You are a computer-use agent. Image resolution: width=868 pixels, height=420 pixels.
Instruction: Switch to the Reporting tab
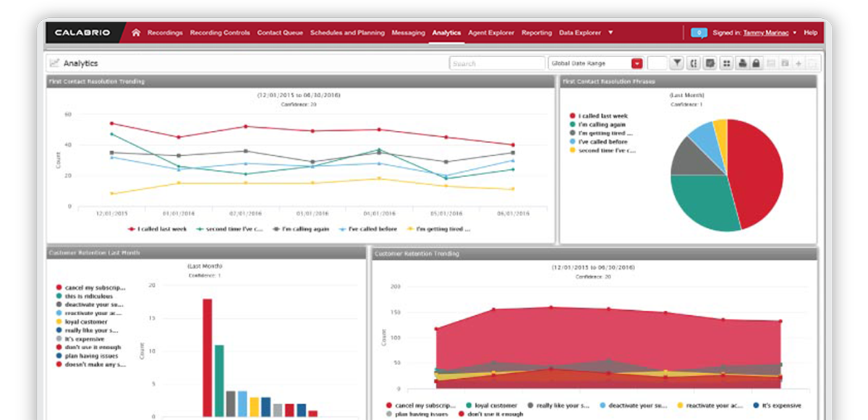coord(537,33)
